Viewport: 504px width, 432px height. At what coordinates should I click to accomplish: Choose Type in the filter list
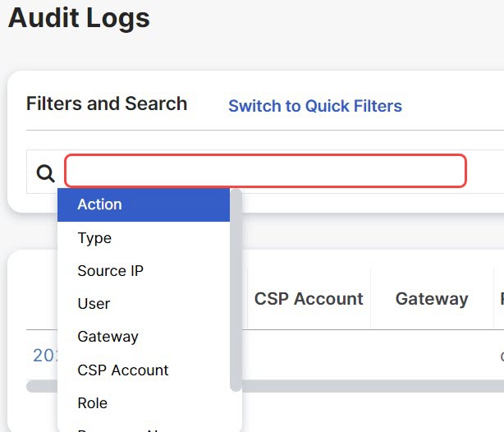pyautogui.click(x=144, y=238)
